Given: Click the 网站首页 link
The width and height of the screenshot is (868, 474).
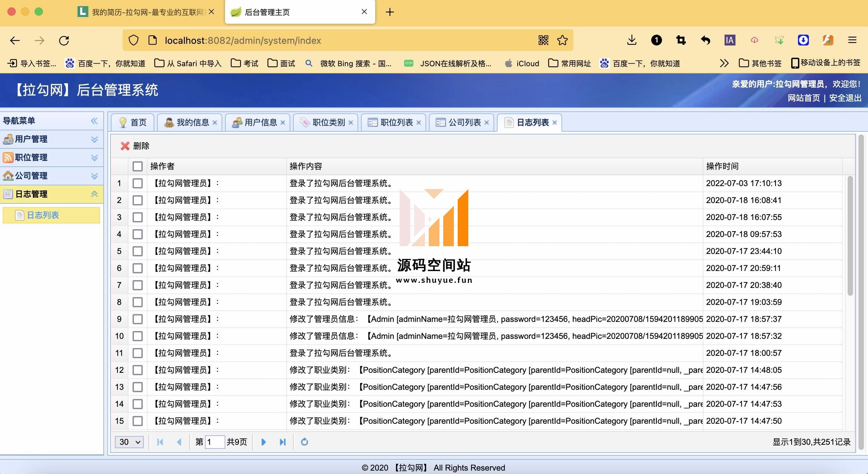Looking at the screenshot, I should click(x=804, y=98).
